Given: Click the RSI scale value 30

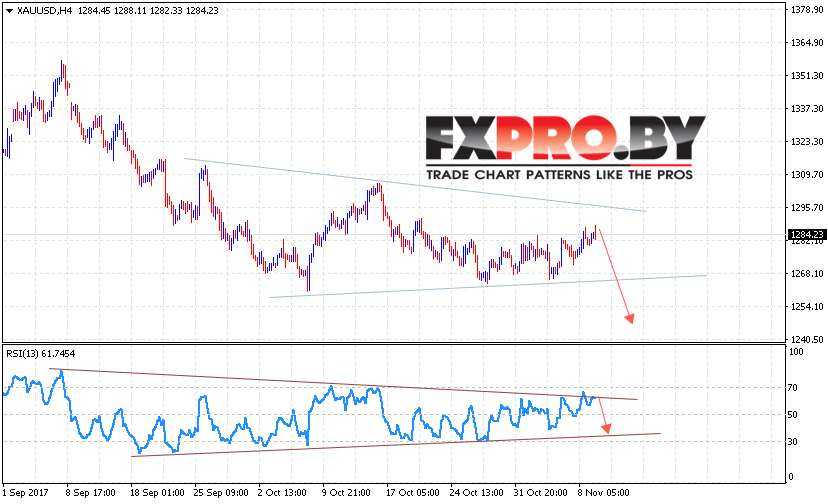Looking at the screenshot, I should (x=792, y=442).
